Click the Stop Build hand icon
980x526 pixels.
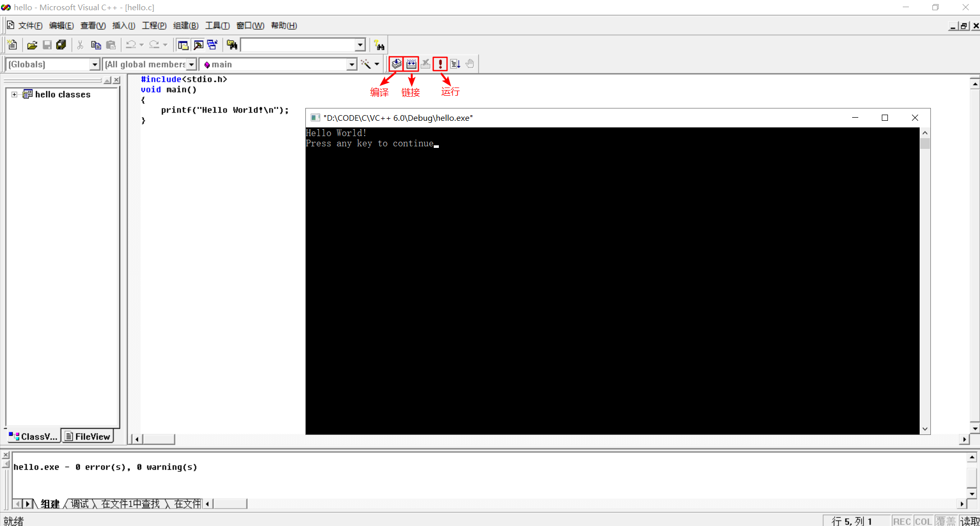pyautogui.click(x=470, y=63)
